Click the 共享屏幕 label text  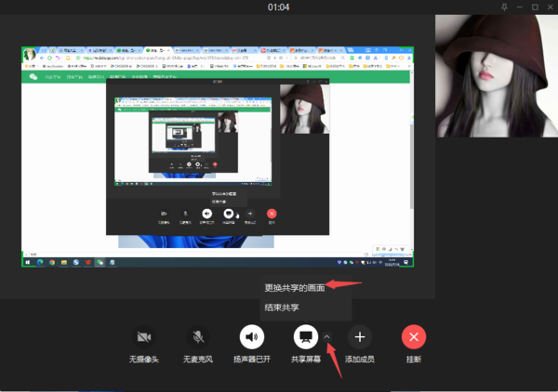point(306,359)
